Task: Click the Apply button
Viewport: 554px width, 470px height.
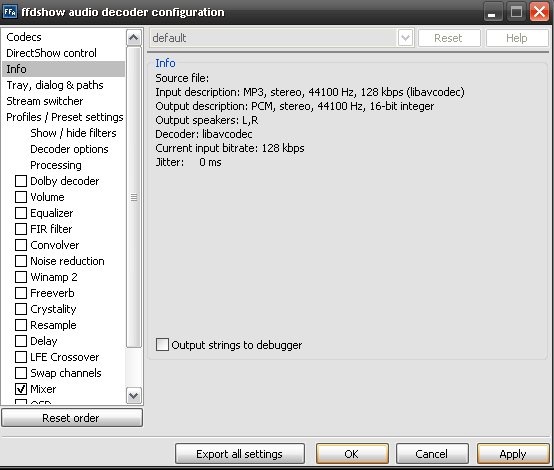Action: tap(513, 454)
